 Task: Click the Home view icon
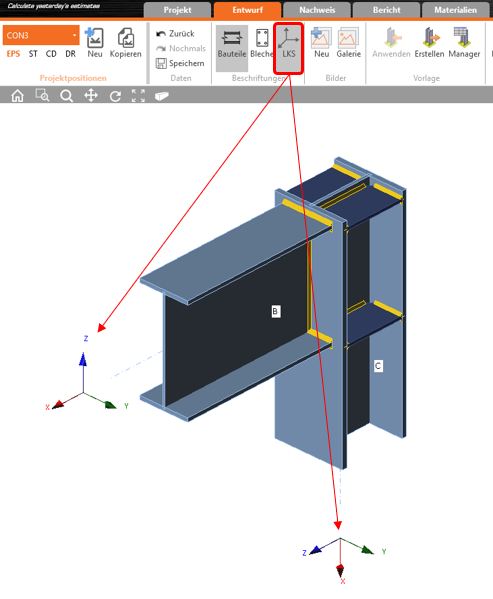(17, 96)
